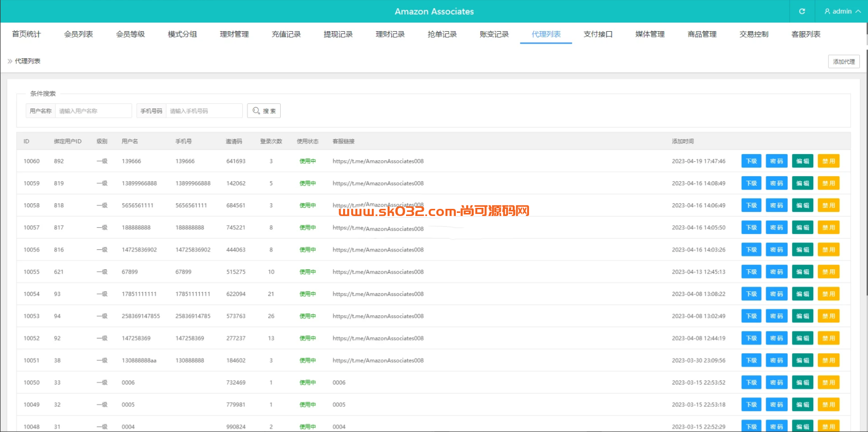The width and height of the screenshot is (868, 432).
Task: Switch to the 充值记录 menu
Action: tap(286, 34)
